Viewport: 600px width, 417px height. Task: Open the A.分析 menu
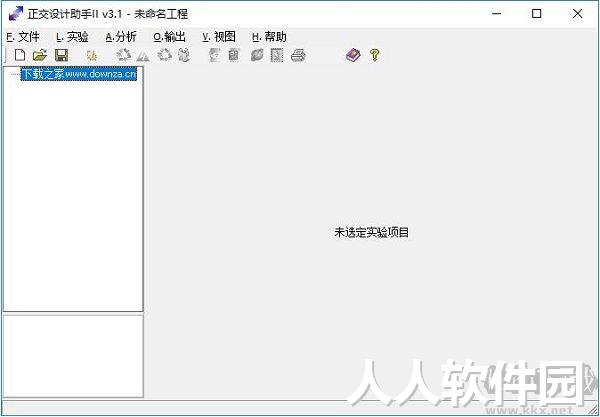click(121, 37)
